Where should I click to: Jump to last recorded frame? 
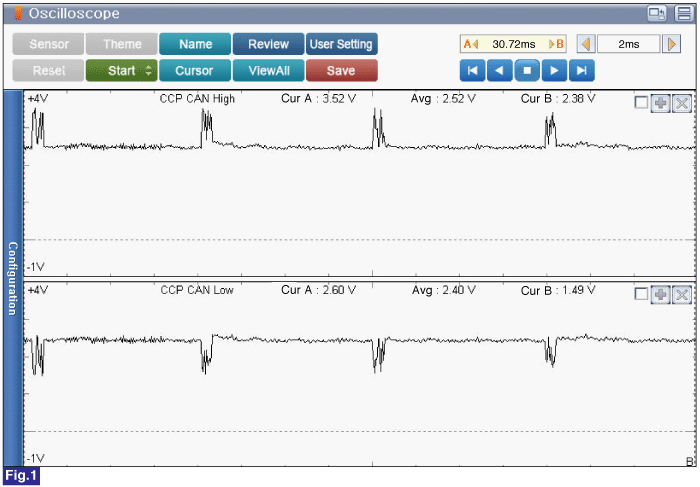(581, 71)
